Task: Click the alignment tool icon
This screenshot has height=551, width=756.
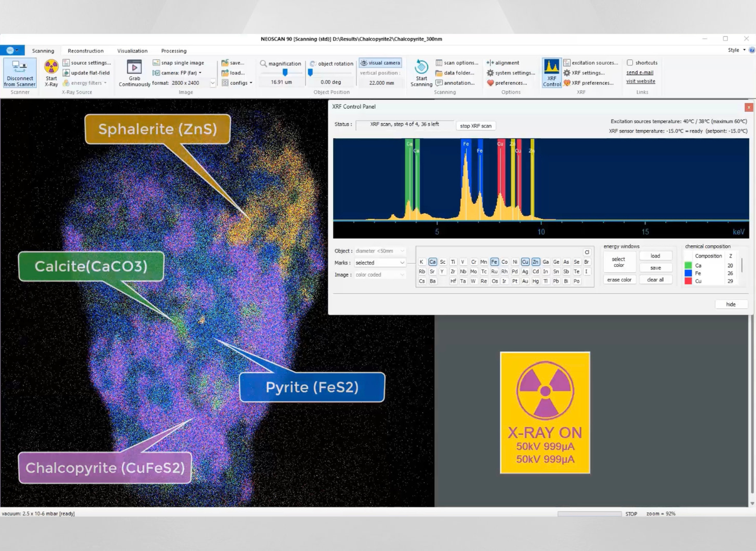Action: pyautogui.click(x=490, y=63)
